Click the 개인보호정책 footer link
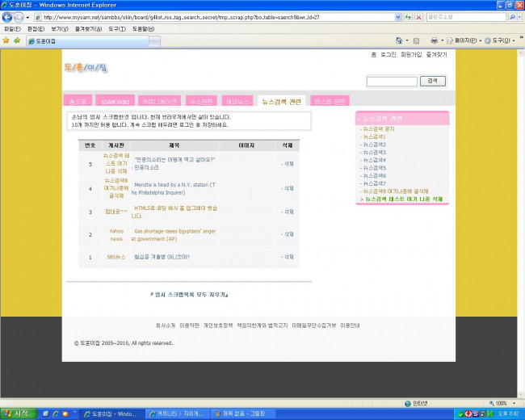The height and width of the screenshot is (420, 525). tap(218, 325)
